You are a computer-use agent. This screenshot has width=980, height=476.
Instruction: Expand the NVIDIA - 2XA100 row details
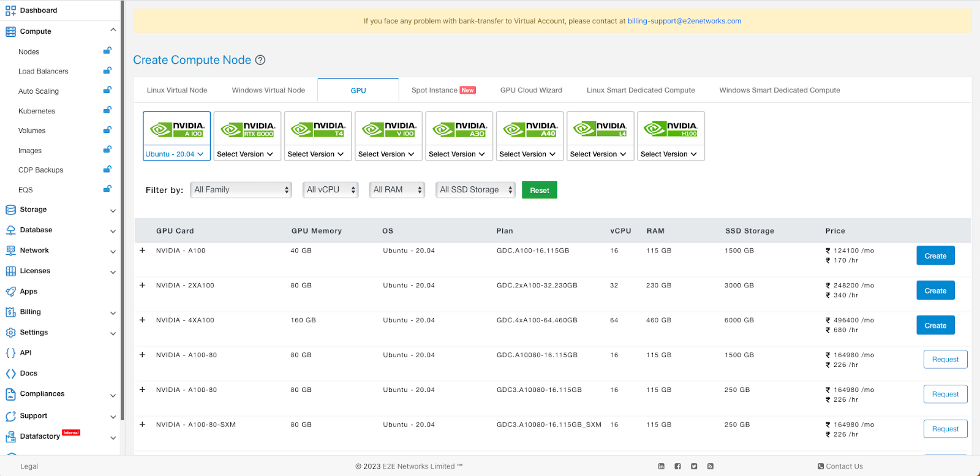[142, 285]
